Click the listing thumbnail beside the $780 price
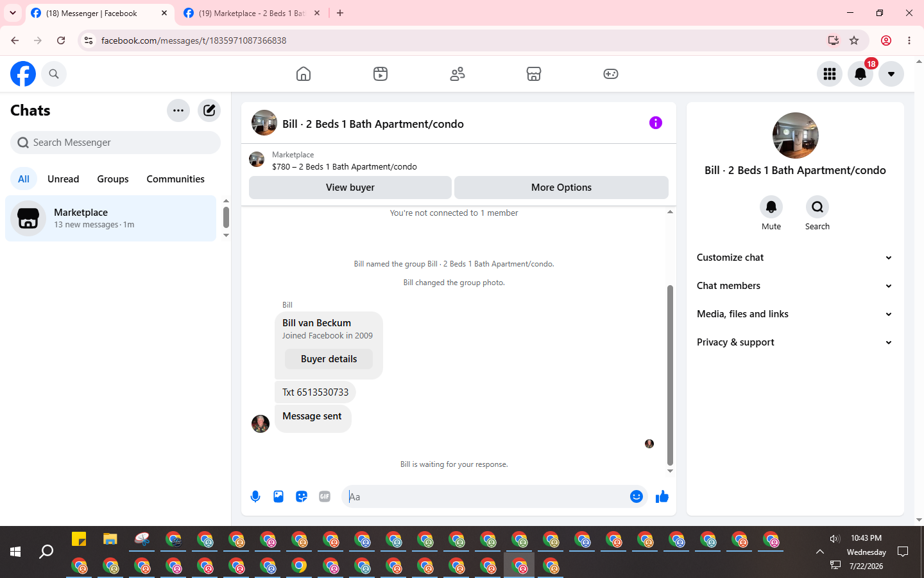Screen dimensions: 924x578 pos(257,159)
